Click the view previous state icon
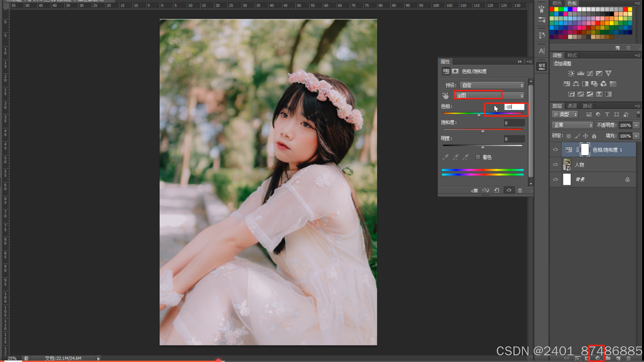This screenshot has width=644, height=362. 485,190
